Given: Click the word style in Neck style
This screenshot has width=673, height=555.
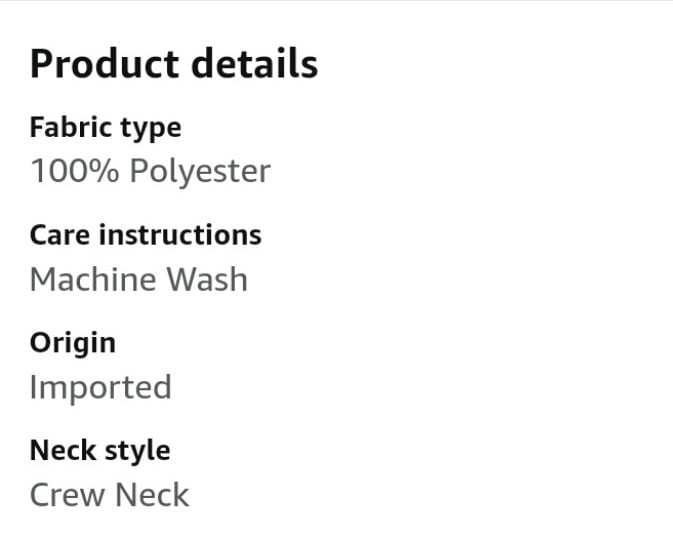Looking at the screenshot, I should (x=137, y=452).
